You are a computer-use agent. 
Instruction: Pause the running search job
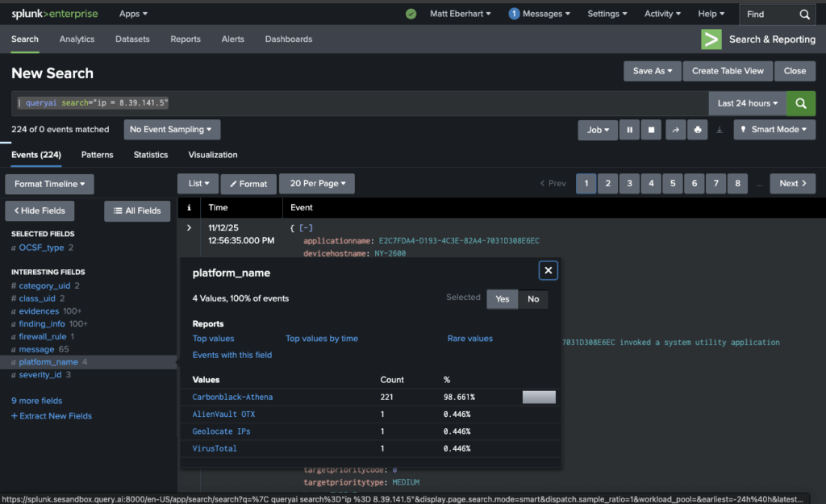pos(629,129)
